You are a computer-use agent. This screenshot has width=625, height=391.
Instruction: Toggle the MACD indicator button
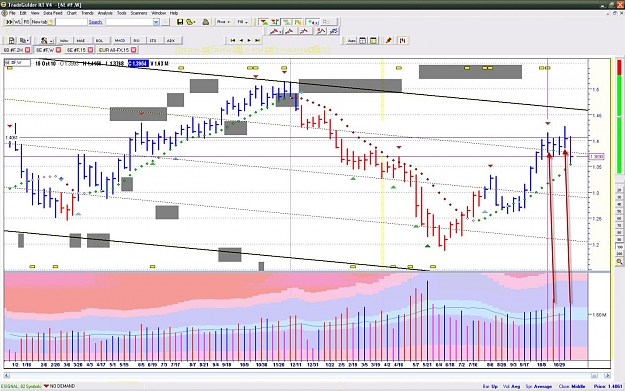click(120, 41)
